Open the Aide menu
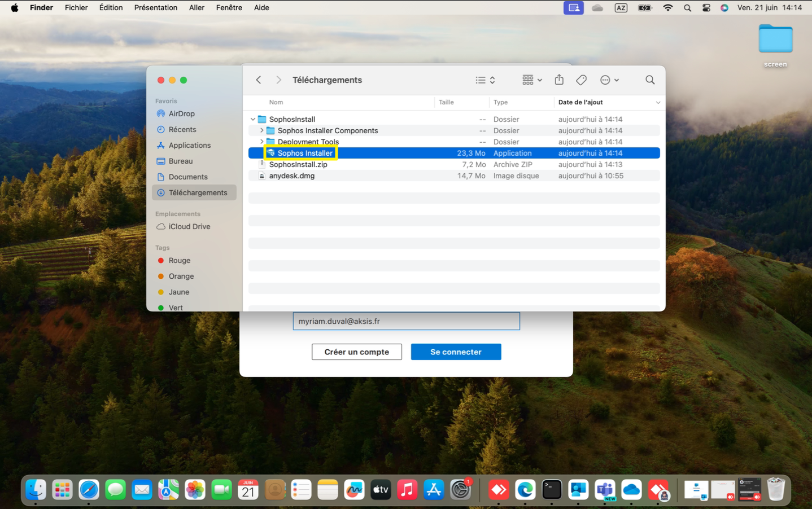The height and width of the screenshot is (509, 812). tap(261, 8)
